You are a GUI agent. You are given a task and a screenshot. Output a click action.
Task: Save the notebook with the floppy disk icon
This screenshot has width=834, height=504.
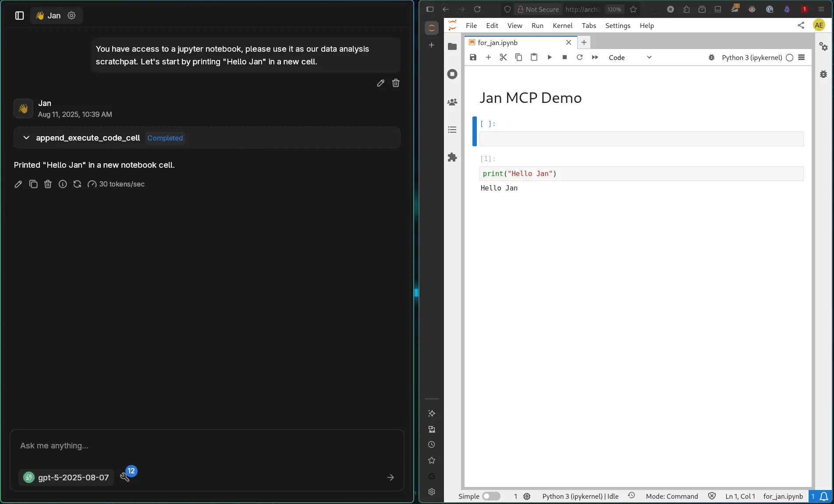tap(473, 57)
